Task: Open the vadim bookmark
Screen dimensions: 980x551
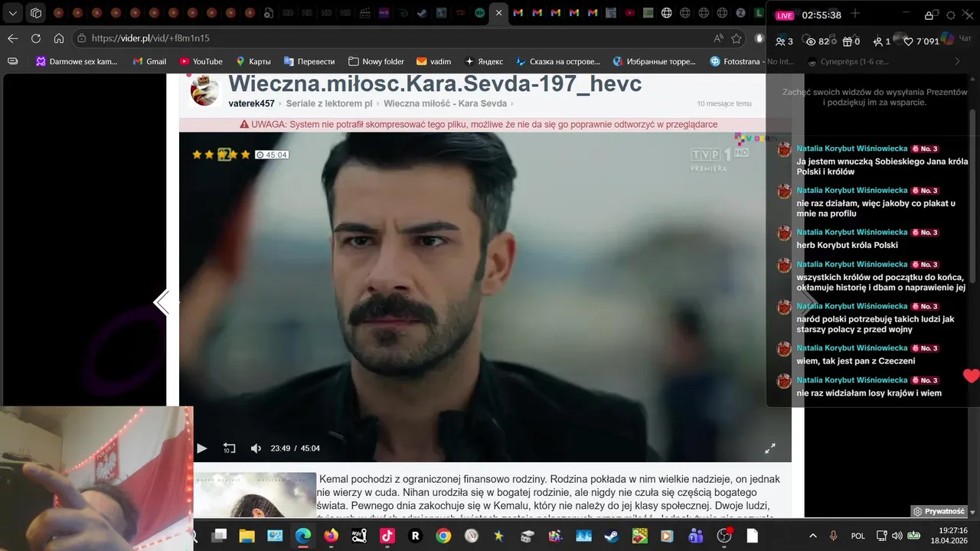Action: 433,61
